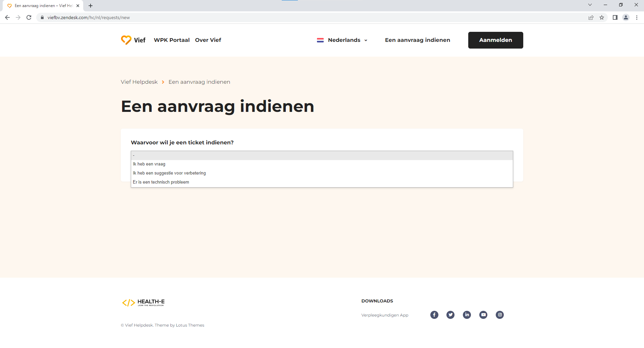Go to Vief Helpdesk breadcrumb
Screen dimensions: 644x348
tap(139, 82)
